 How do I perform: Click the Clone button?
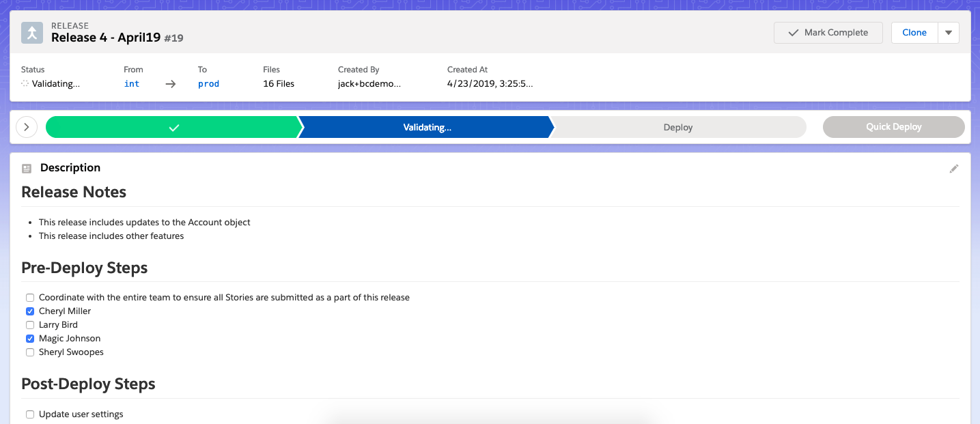click(x=914, y=32)
